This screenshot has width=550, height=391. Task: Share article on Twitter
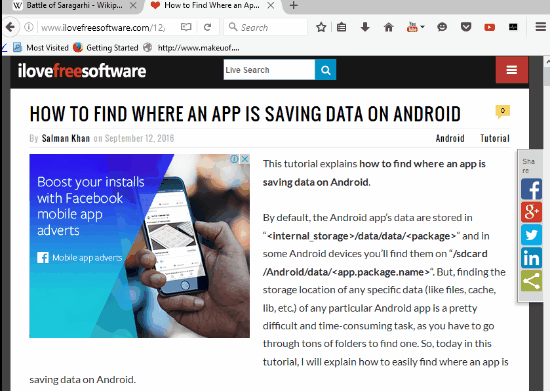click(531, 235)
